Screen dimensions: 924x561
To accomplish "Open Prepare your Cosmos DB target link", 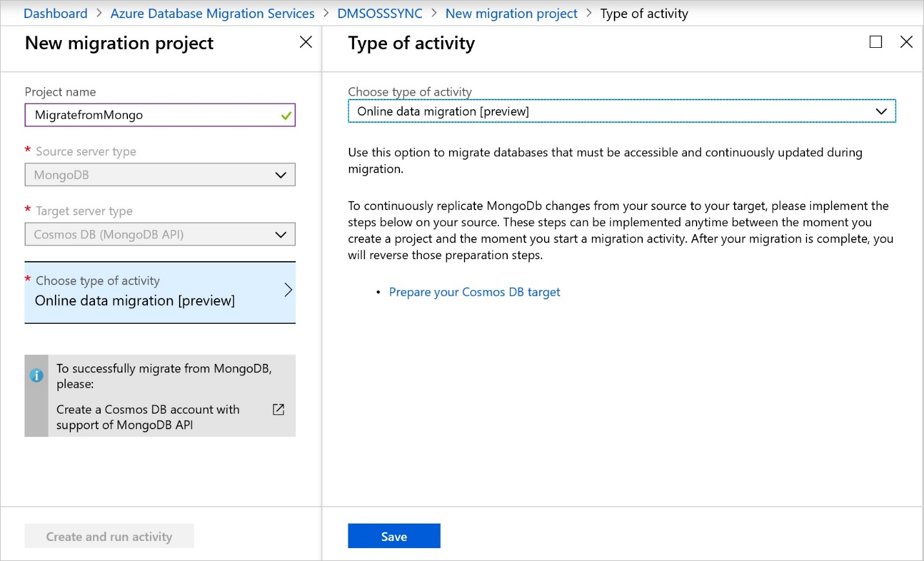I will tap(474, 292).
